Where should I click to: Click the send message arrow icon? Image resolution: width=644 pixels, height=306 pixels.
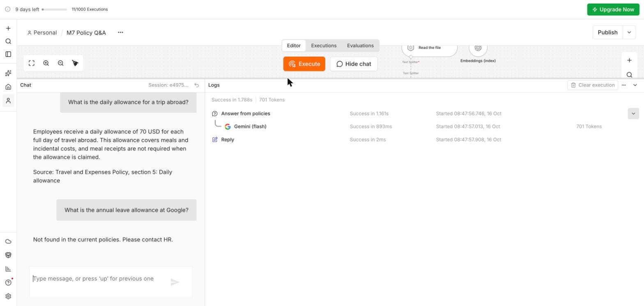pyautogui.click(x=175, y=282)
